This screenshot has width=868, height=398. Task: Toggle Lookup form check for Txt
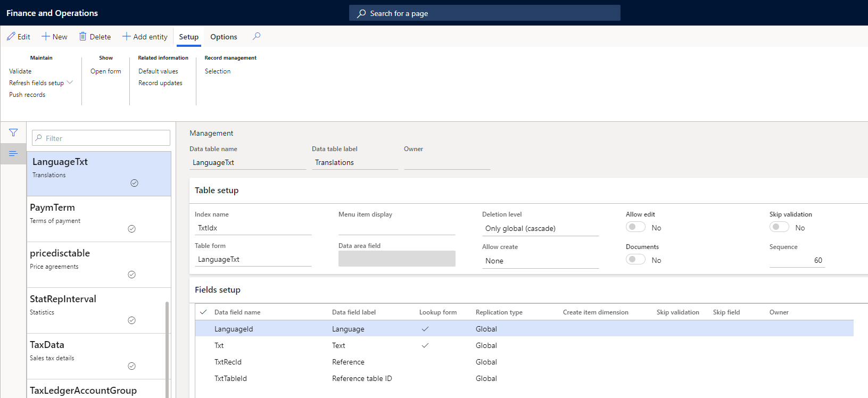click(x=425, y=345)
